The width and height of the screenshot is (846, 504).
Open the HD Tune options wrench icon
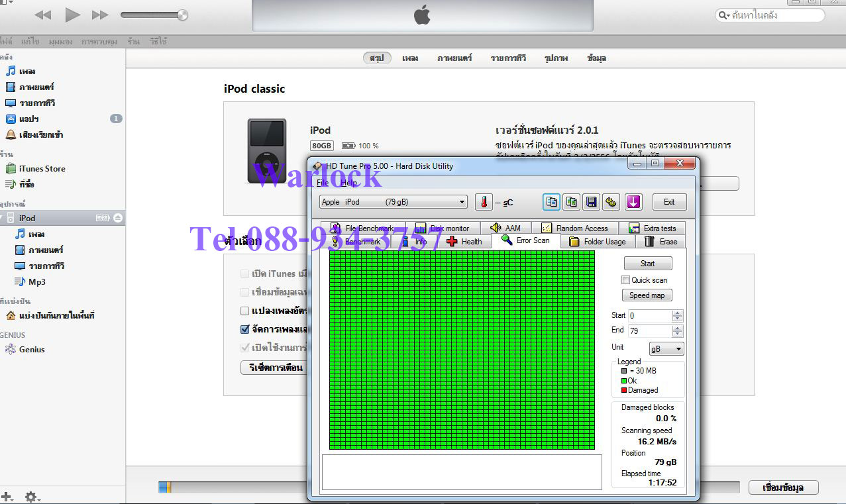pyautogui.click(x=611, y=202)
